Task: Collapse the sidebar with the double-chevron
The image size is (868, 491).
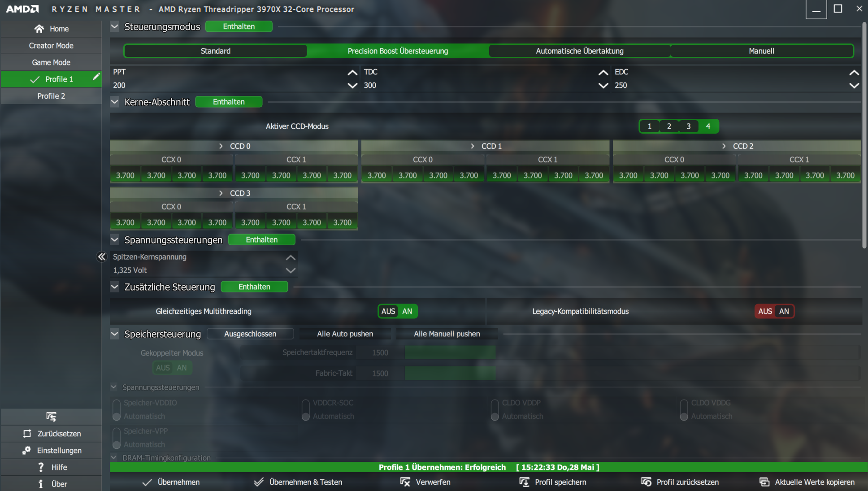Action: tap(102, 256)
